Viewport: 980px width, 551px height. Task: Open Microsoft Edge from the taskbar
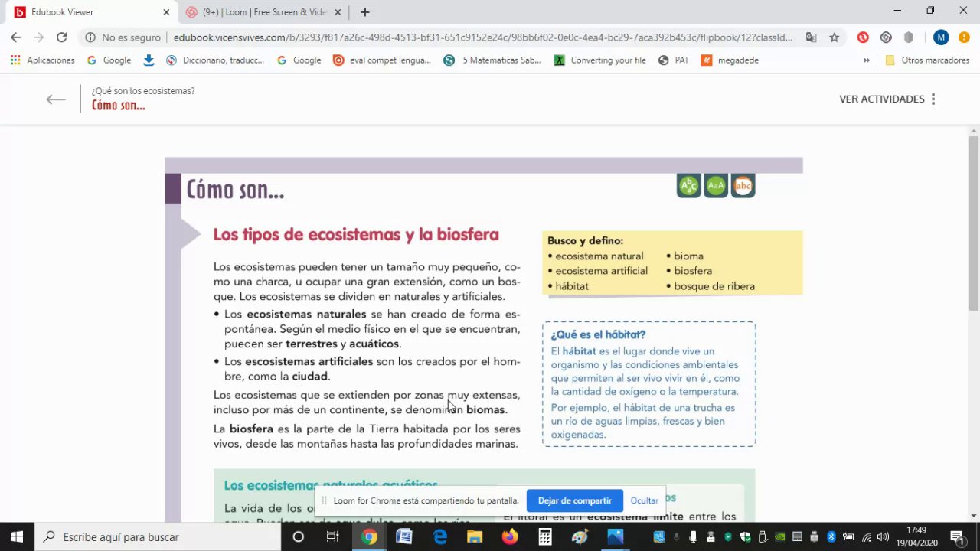pos(440,536)
